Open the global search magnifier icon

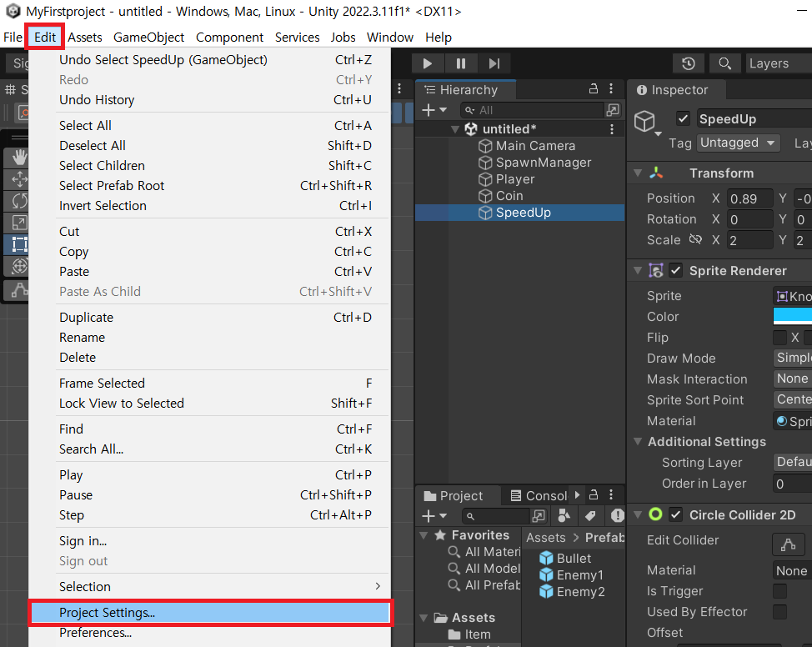pyautogui.click(x=724, y=63)
